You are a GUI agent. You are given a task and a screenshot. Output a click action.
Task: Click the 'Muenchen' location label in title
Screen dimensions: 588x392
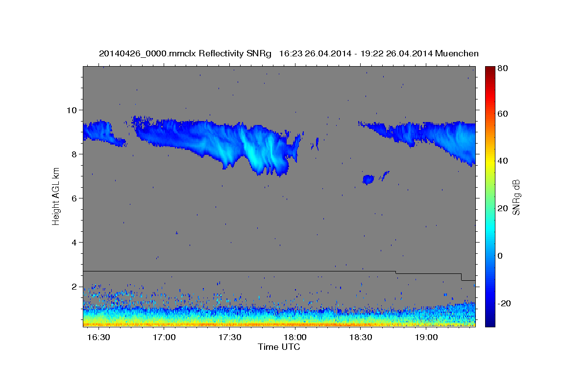(x=456, y=53)
